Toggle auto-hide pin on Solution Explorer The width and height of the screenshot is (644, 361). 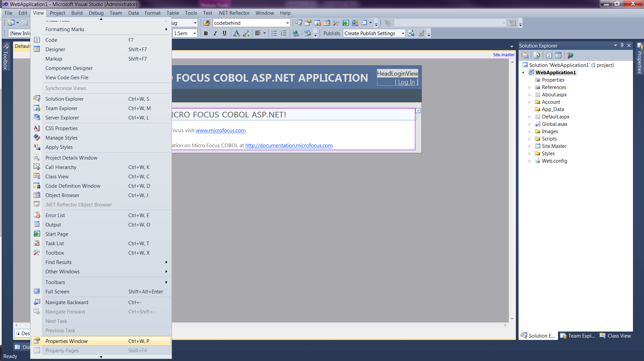pos(622,46)
